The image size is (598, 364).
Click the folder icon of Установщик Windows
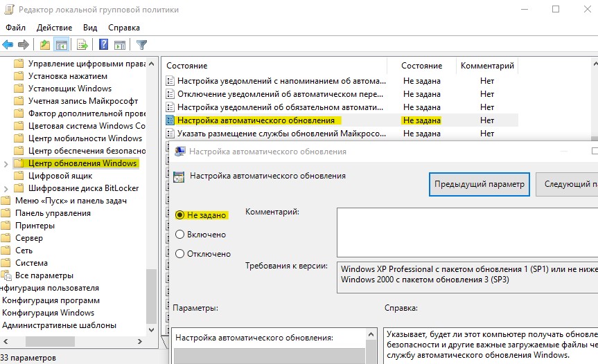pyautogui.click(x=18, y=89)
